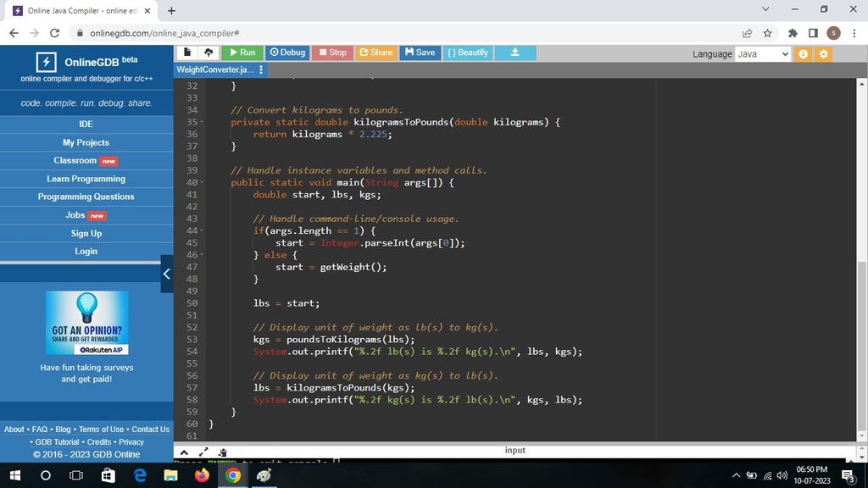Viewport: 868px width, 488px height.
Task: Click Login in the sidebar
Action: pos(86,251)
